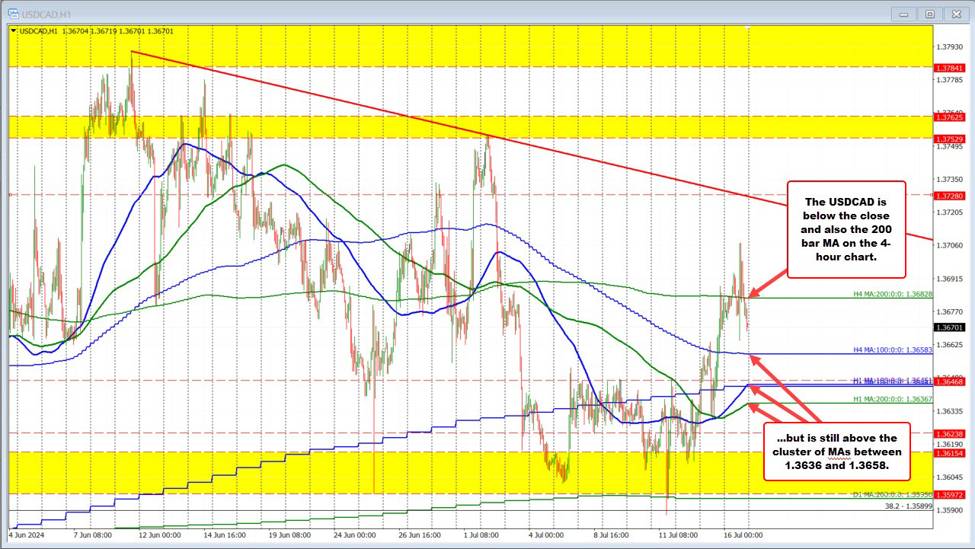Click the 1.35900 price scale value
This screenshot has height=549, width=975.
[x=949, y=510]
